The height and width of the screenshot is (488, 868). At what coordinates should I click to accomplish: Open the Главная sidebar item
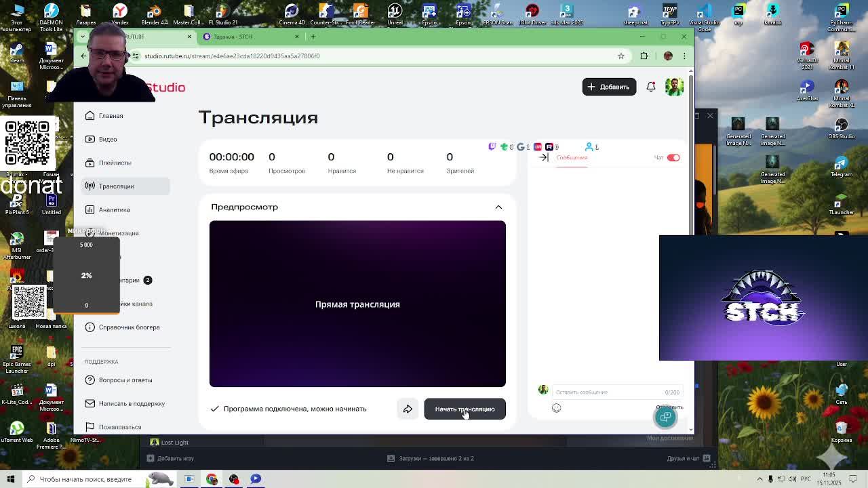pos(125,116)
